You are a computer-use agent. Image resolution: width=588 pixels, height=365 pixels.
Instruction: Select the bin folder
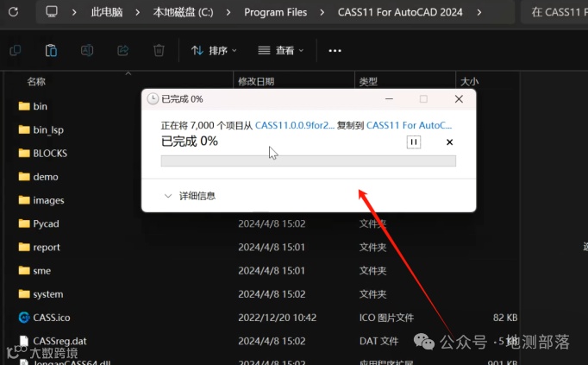(41, 106)
